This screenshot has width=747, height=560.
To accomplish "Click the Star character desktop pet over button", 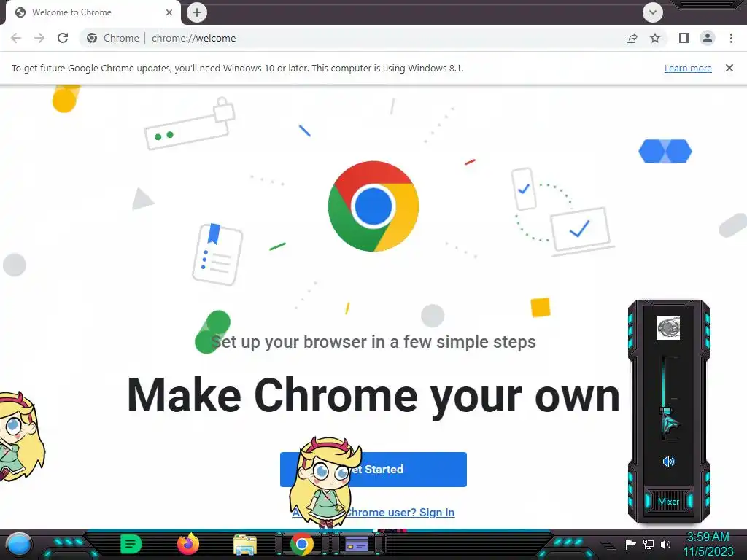I will click(325, 482).
